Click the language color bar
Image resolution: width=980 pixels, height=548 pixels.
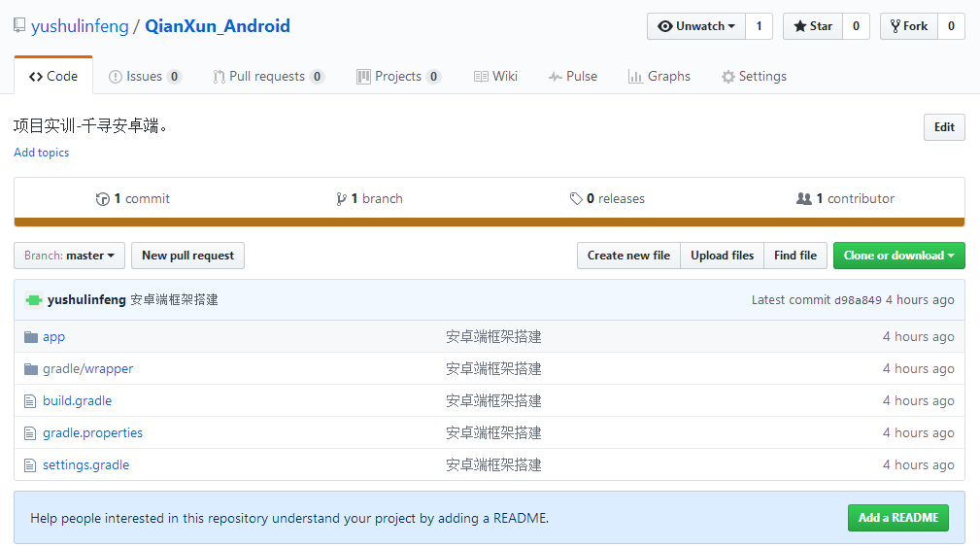click(x=490, y=223)
